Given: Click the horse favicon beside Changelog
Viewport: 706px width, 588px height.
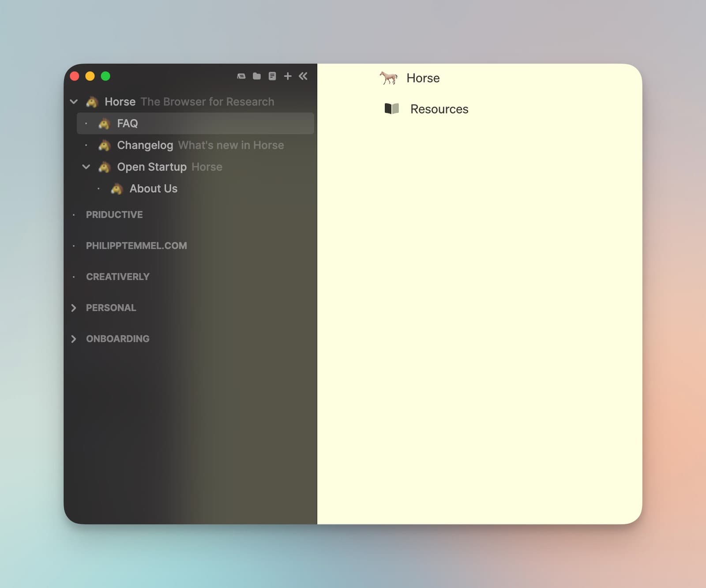Looking at the screenshot, I should 104,145.
